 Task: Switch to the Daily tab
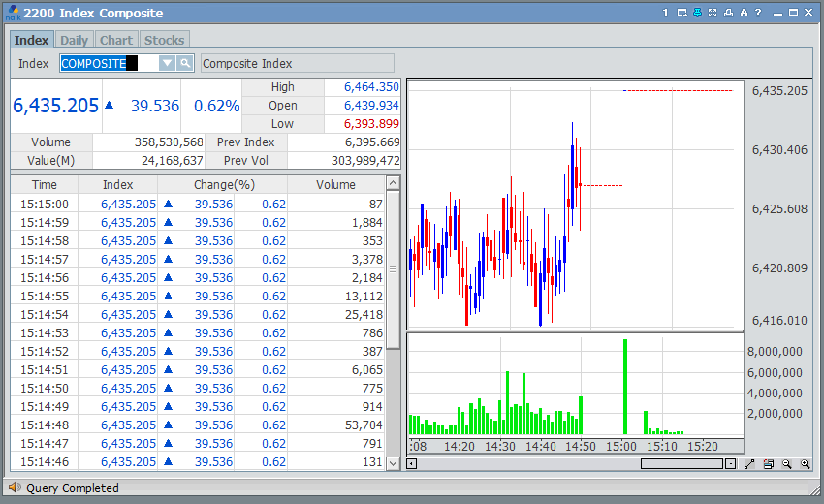(74, 40)
